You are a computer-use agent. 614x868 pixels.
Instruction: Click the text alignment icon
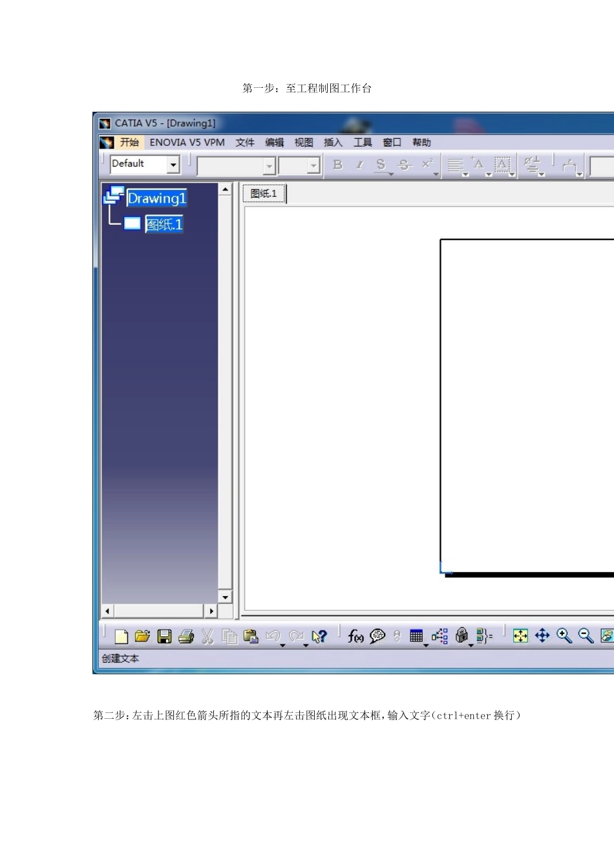pos(455,165)
